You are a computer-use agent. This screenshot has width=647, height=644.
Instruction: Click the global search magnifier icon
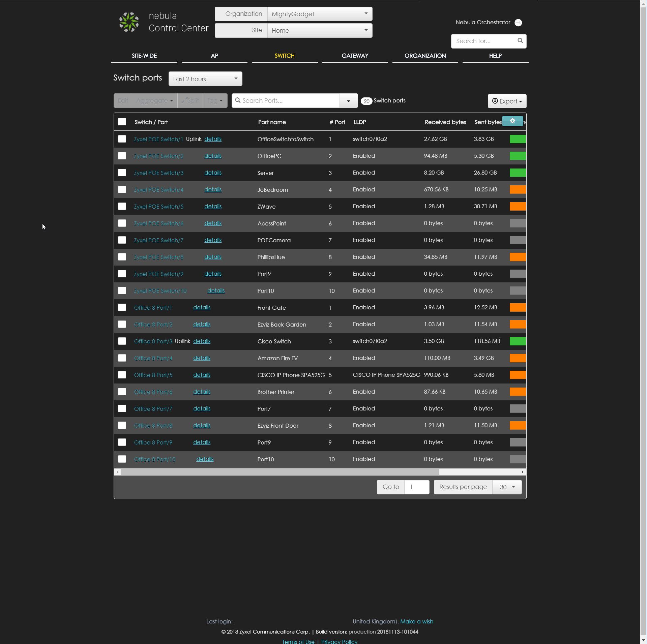pos(520,41)
